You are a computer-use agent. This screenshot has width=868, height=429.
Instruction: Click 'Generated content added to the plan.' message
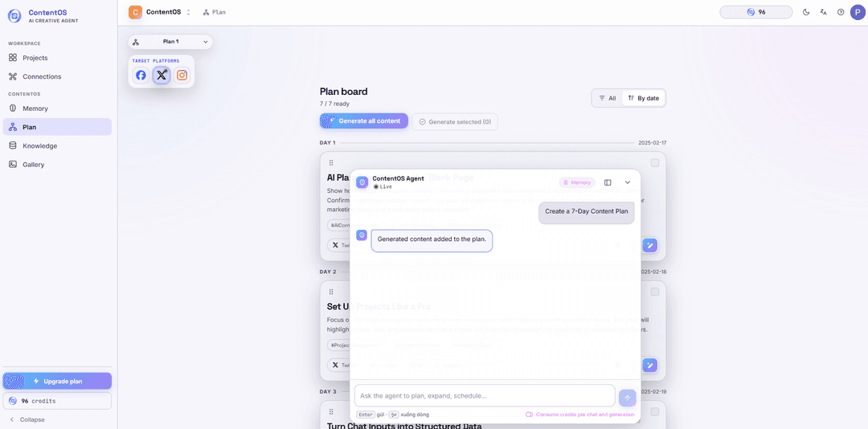432,240
